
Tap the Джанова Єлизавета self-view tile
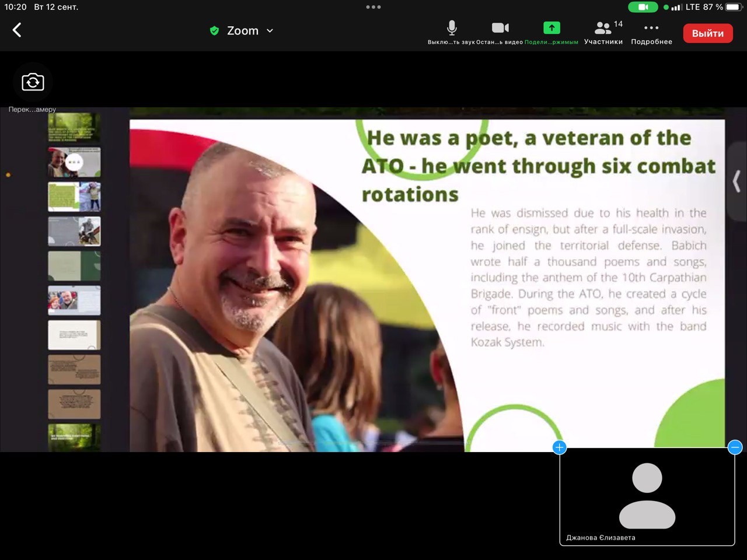click(647, 496)
